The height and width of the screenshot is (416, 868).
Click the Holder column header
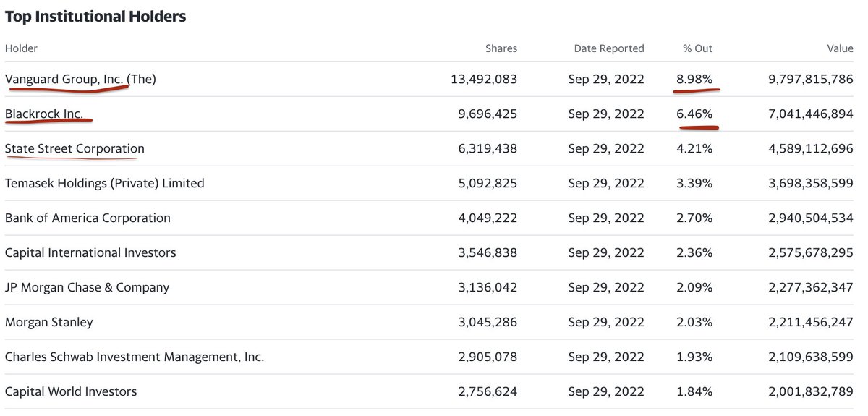21,48
